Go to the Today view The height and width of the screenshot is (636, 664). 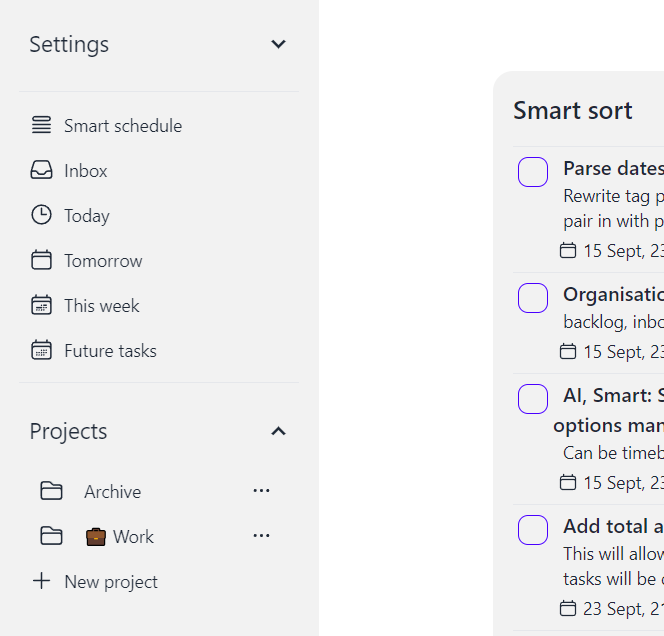coord(87,215)
